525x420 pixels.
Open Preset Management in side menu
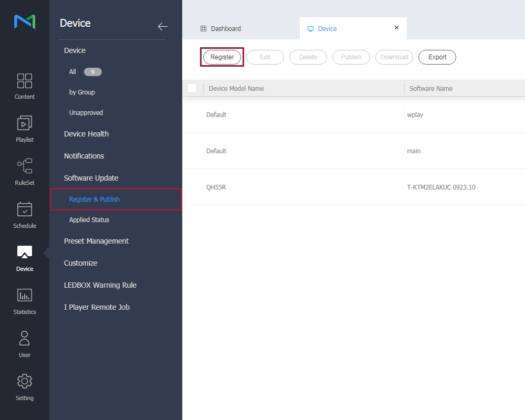pyautogui.click(x=96, y=241)
